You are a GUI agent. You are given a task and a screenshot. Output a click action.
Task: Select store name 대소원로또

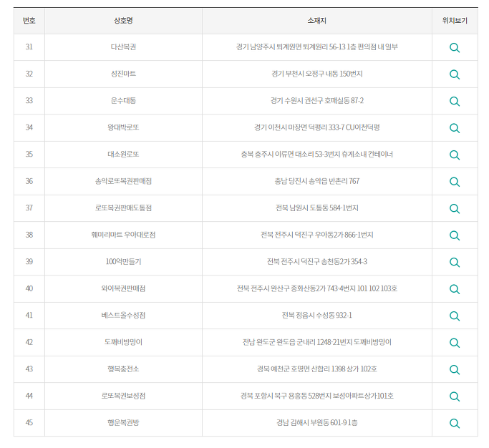[123, 154]
